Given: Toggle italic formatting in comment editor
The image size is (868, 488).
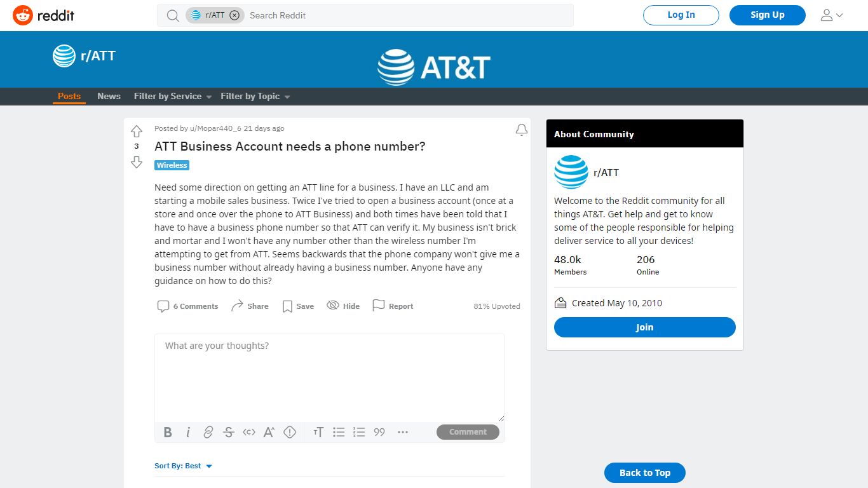Looking at the screenshot, I should point(188,432).
